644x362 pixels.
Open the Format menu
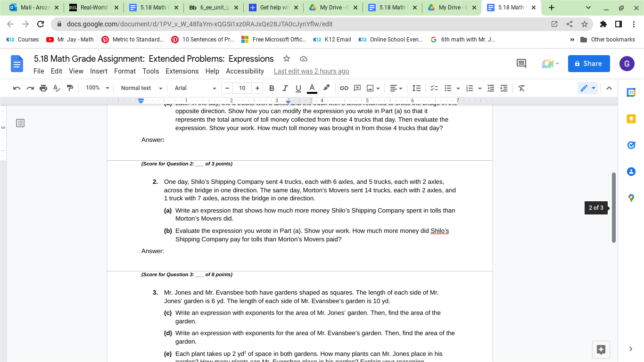125,71
